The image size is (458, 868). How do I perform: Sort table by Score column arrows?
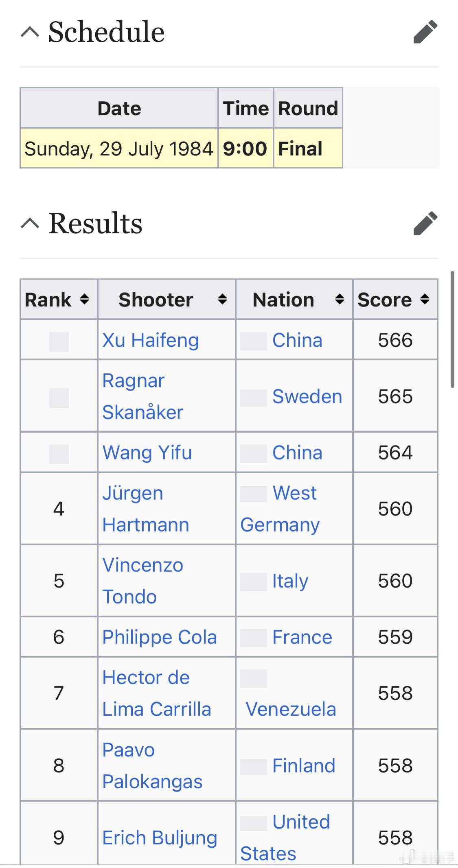click(425, 300)
